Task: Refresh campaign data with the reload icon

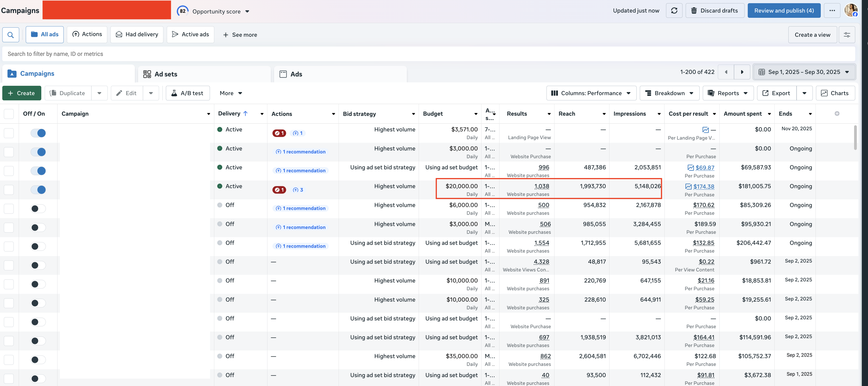Action: point(674,11)
